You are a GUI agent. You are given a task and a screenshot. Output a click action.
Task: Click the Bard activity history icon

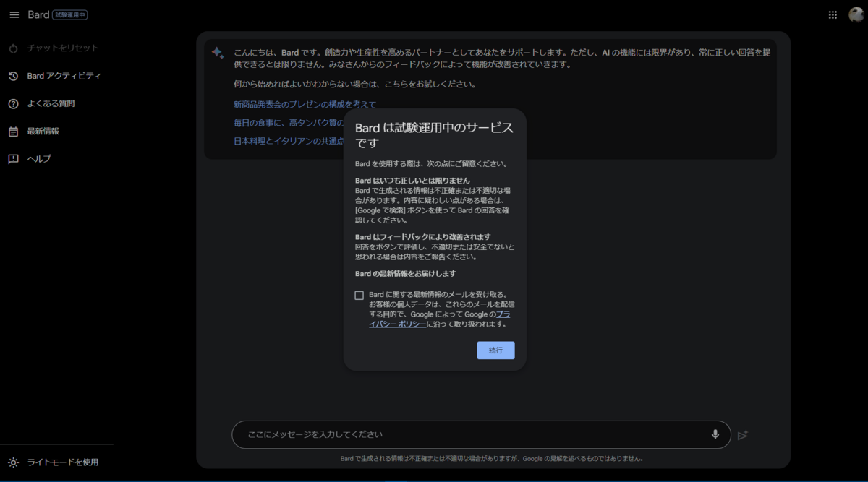click(x=13, y=76)
